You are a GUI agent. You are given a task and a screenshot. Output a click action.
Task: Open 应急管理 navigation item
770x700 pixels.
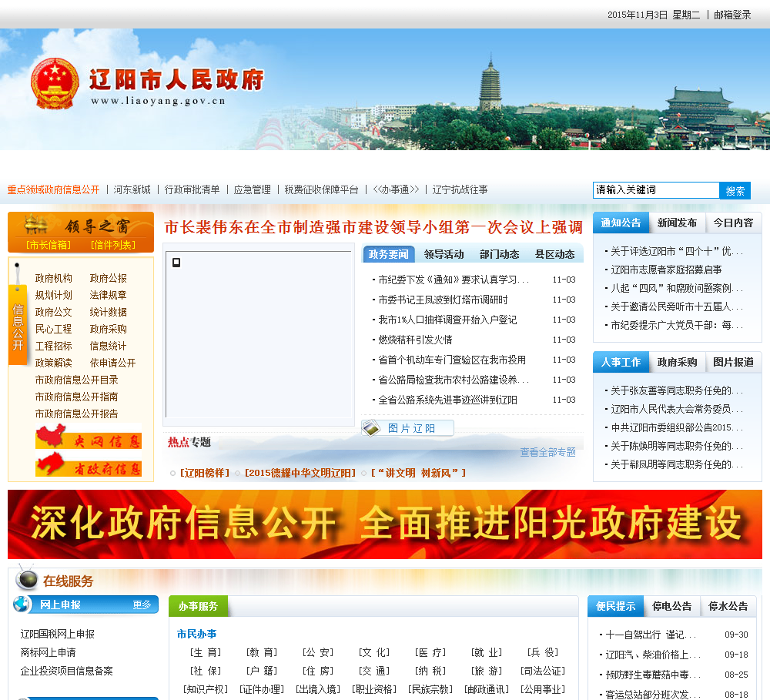point(253,189)
